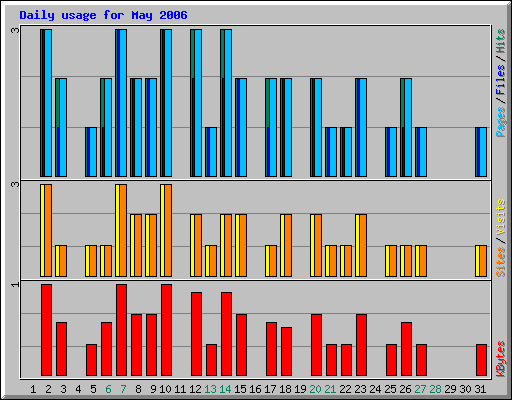Screen dimensions: 512x400
Task: Select green day label 6
Action: pos(108,389)
